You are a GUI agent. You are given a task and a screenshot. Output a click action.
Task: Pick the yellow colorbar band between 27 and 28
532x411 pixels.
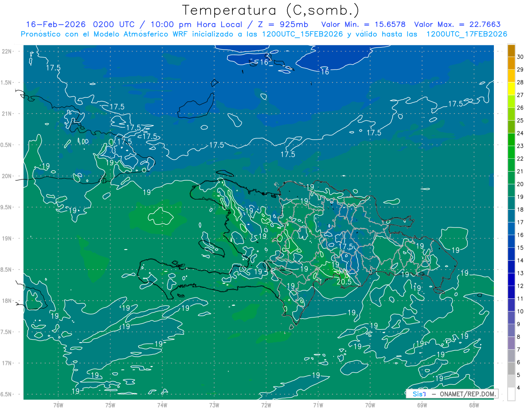(x=511, y=89)
